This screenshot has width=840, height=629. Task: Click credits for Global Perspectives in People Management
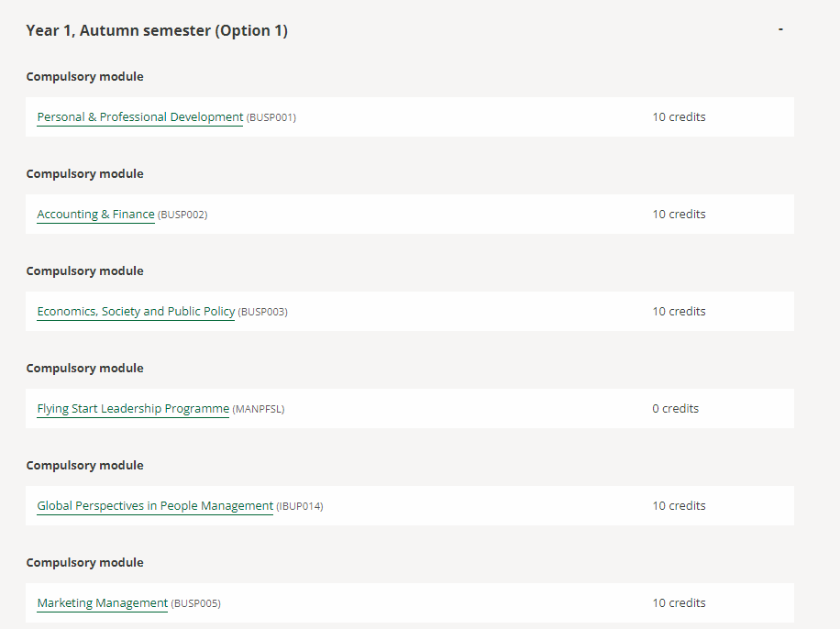[679, 506]
